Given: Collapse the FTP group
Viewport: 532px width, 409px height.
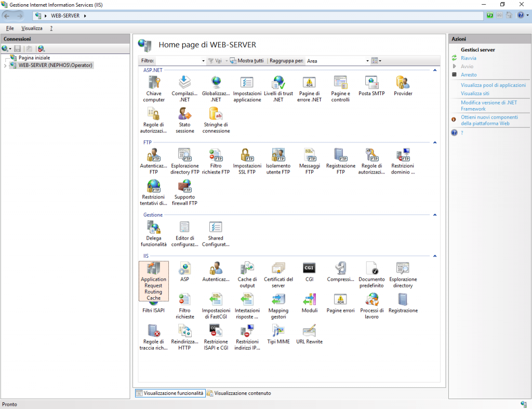Looking at the screenshot, I should (x=435, y=142).
